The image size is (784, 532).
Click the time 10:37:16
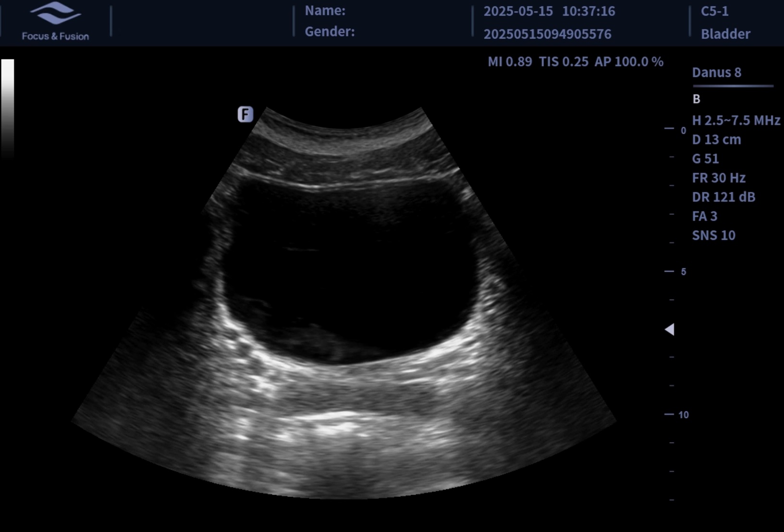tap(588, 11)
